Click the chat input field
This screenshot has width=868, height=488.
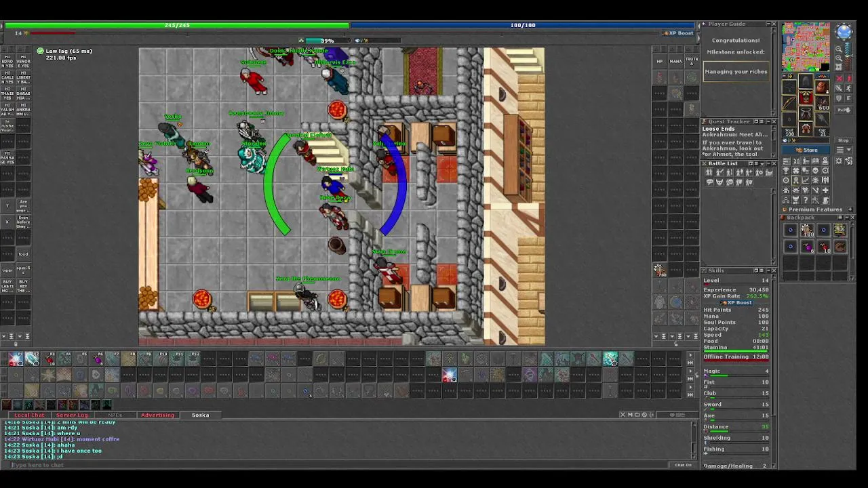coord(339,465)
